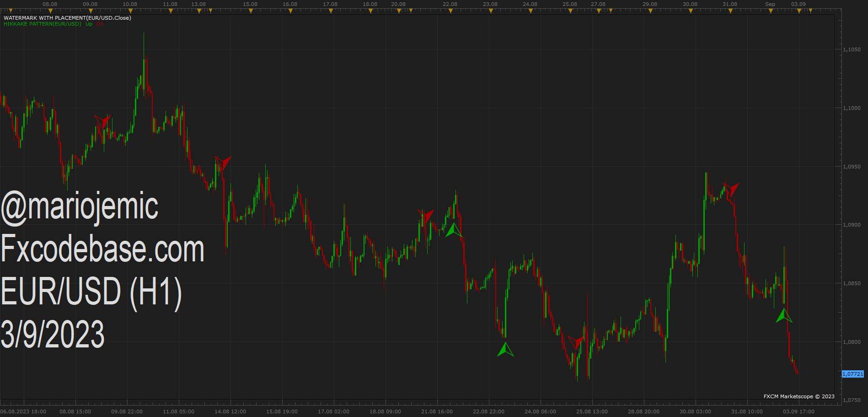868x417 pixels.
Task: Click the 1,0850 price axis label
Action: click(x=852, y=283)
